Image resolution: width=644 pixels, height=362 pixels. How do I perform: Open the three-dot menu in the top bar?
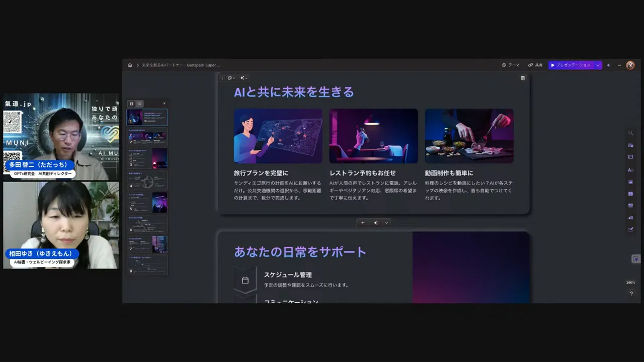[619, 65]
